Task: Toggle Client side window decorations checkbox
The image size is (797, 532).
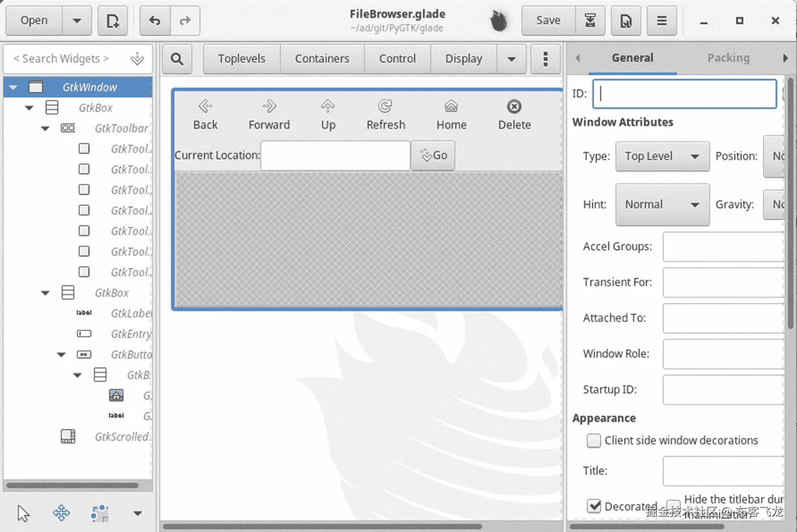Action: 594,440
